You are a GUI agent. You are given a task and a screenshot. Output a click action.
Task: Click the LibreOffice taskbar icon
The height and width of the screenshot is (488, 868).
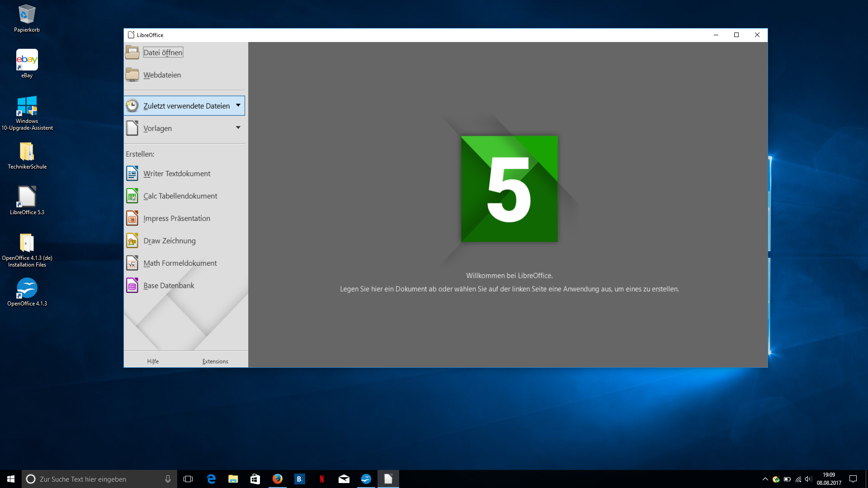(x=388, y=479)
